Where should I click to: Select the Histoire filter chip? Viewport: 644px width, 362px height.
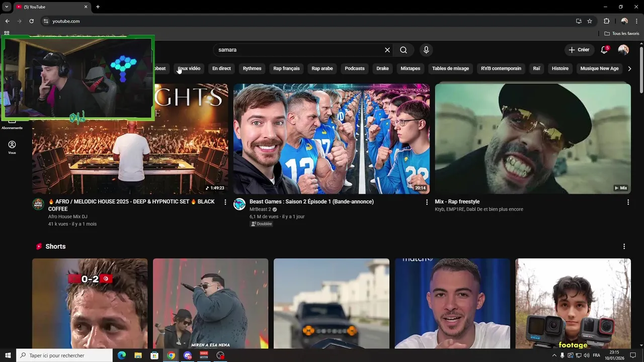(x=560, y=68)
